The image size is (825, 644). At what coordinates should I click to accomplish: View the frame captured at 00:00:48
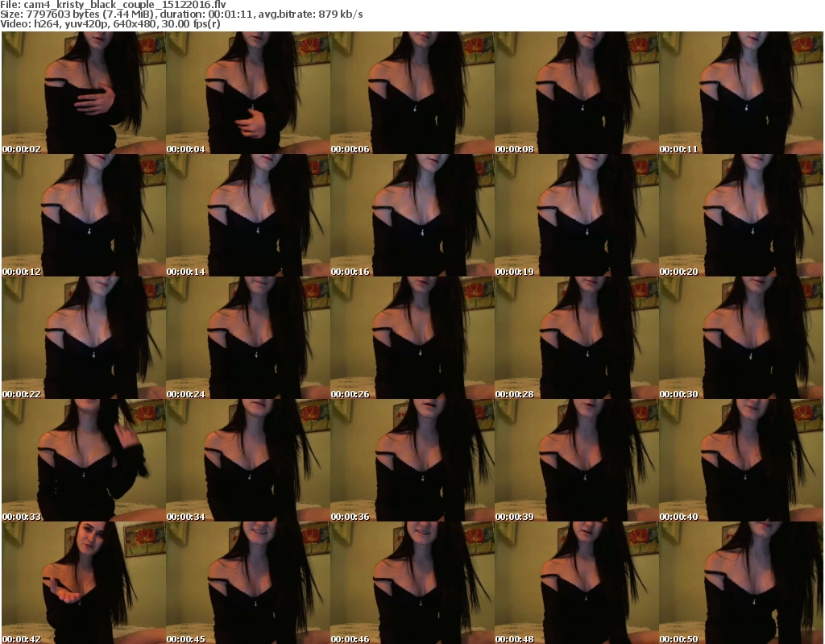pos(576,583)
